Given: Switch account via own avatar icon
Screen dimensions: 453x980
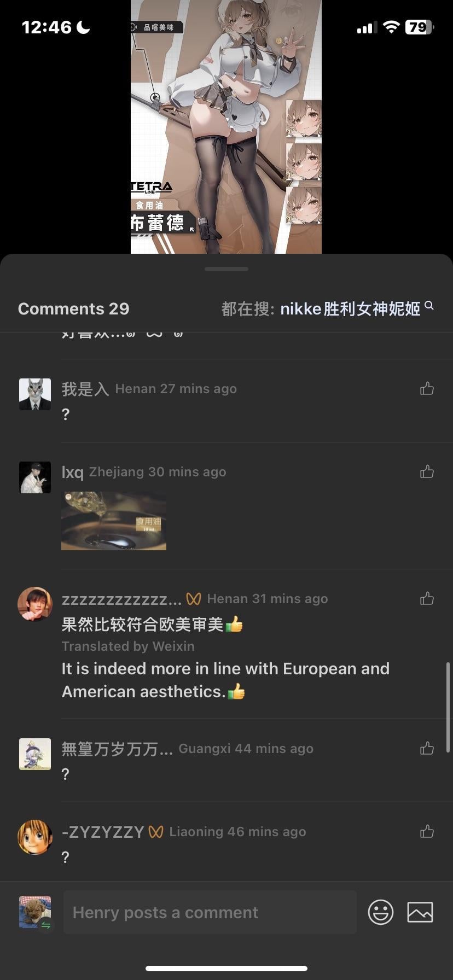Looking at the screenshot, I should click(35, 912).
